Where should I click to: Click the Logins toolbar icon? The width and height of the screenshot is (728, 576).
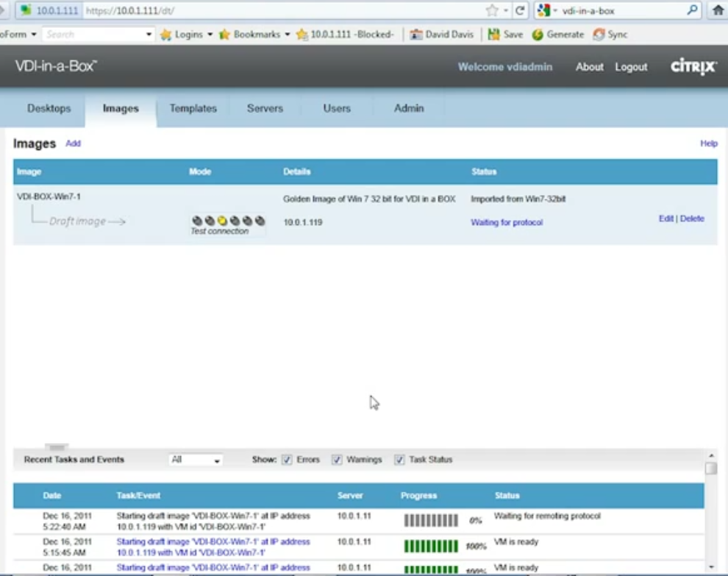(165, 35)
